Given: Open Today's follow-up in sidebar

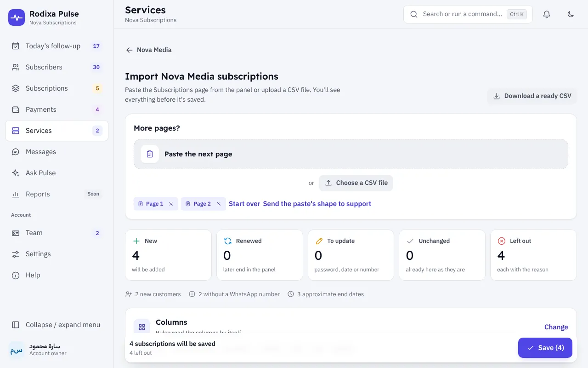Looking at the screenshot, I should click(57, 46).
